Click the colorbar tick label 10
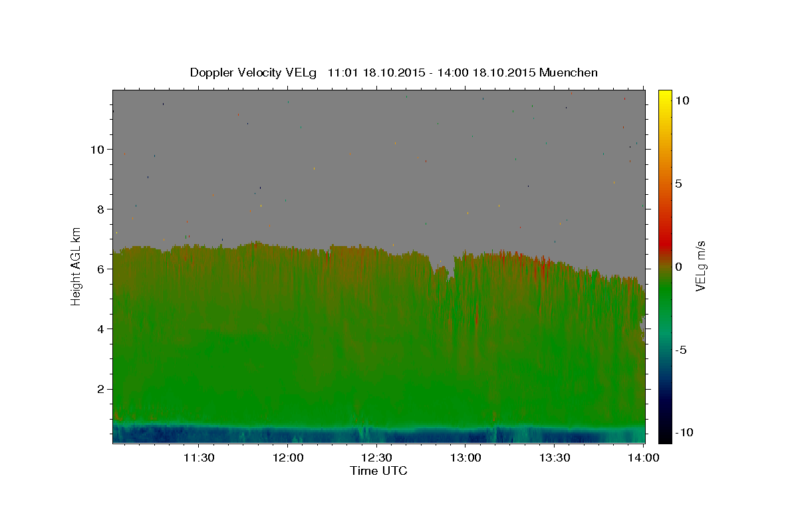 tap(682, 100)
